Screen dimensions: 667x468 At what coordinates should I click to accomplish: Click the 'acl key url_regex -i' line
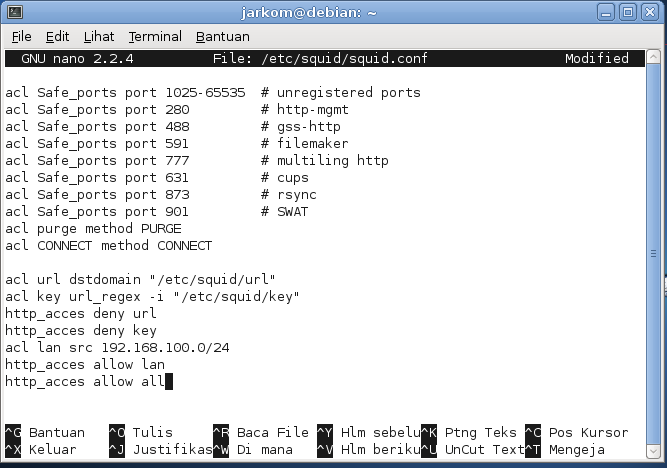(x=153, y=297)
